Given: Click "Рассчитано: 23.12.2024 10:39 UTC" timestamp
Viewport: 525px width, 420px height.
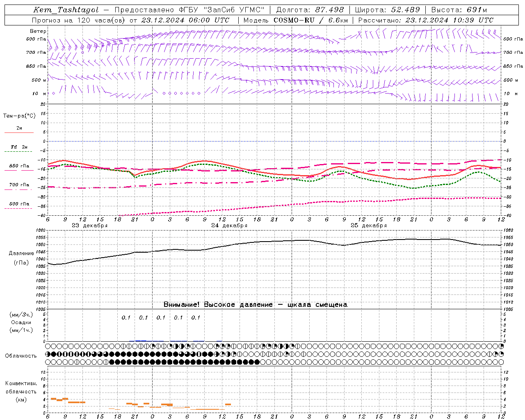Looking at the screenshot, I should pos(426,20).
